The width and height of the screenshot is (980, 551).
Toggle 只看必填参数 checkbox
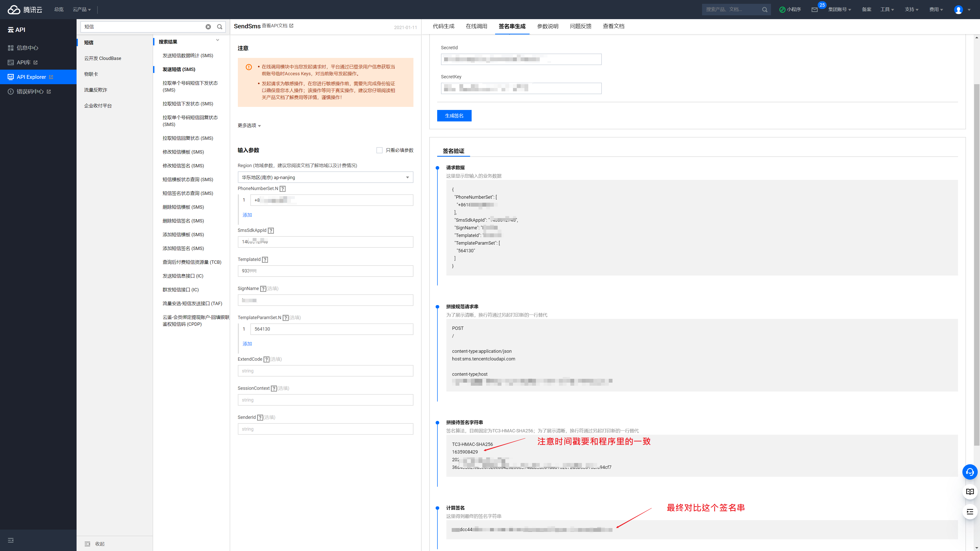tap(379, 150)
